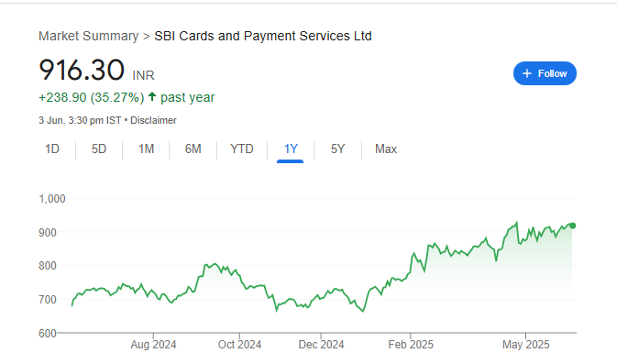The height and width of the screenshot is (364, 617).
Task: Click the 1,000 y-axis label
Action: tap(52, 199)
